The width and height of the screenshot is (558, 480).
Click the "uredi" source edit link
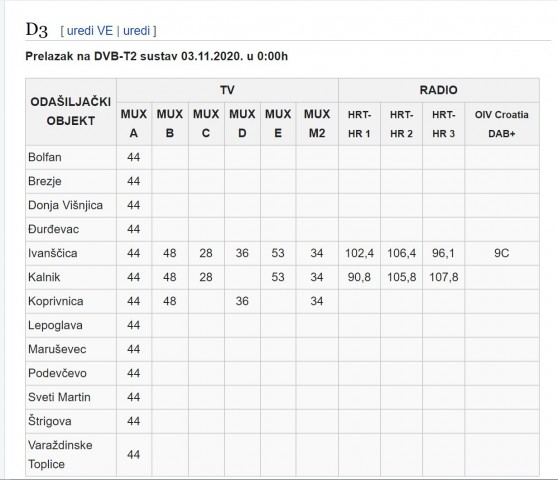(136, 31)
